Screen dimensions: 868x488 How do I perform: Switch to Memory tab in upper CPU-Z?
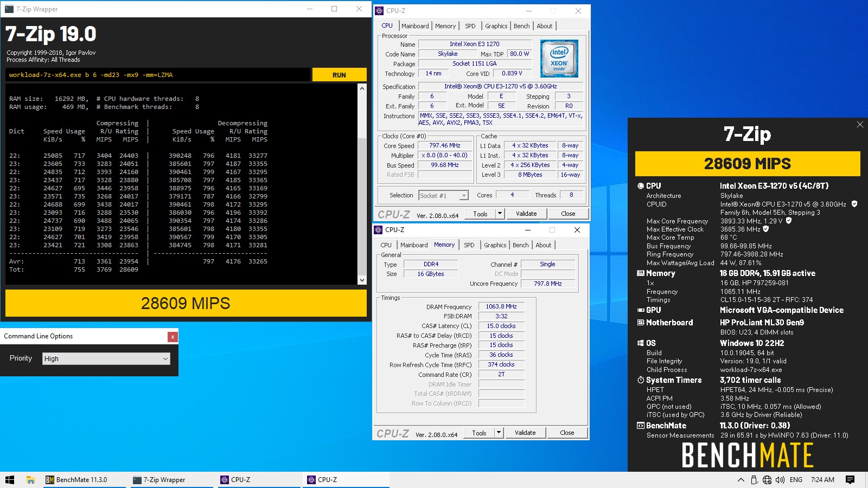click(x=445, y=26)
